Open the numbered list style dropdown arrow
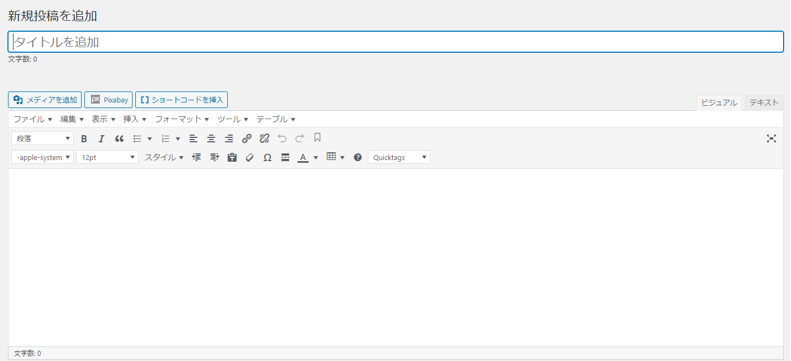791x361 pixels. (178, 139)
